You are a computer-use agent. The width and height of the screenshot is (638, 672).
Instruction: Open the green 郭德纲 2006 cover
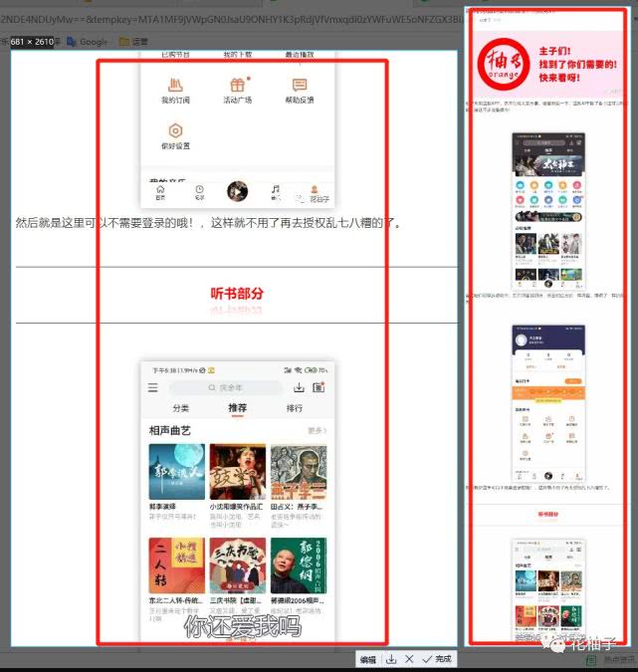coord(299,565)
